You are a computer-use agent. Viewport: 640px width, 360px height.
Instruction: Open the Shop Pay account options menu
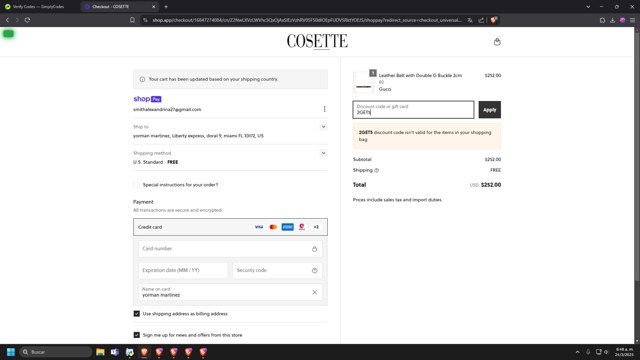click(x=324, y=109)
